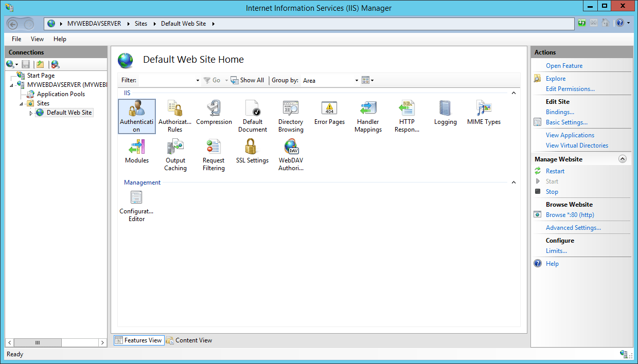The height and width of the screenshot is (364, 638).
Task: Collapse the MYWEBDAVSERVER tree node
Action: point(12,85)
